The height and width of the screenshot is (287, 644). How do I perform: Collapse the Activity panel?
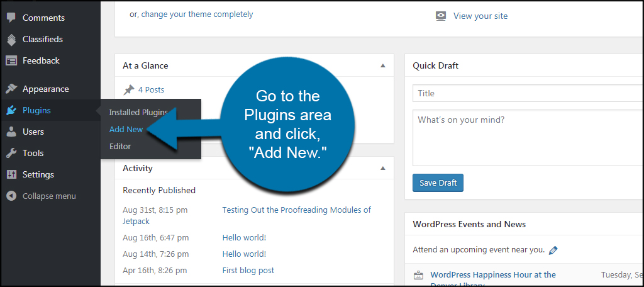[383, 168]
